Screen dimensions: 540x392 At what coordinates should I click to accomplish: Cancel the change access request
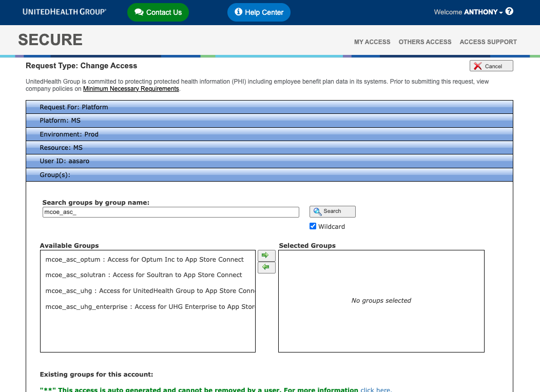click(x=491, y=66)
